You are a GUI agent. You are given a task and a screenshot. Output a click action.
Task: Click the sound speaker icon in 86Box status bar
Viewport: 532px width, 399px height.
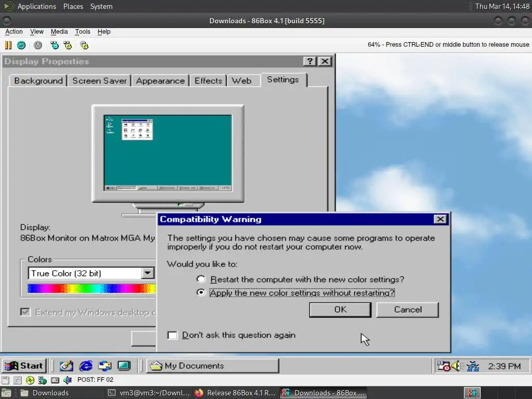68,380
